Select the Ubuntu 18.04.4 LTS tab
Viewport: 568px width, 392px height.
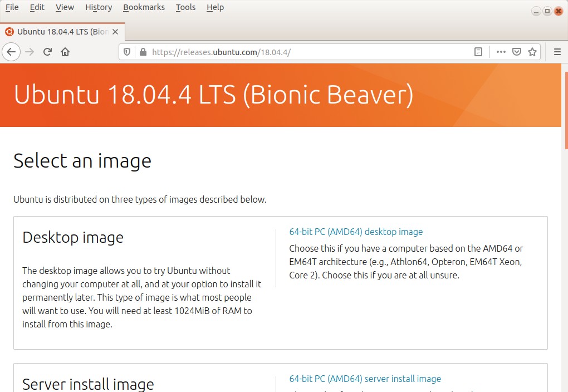[62, 32]
